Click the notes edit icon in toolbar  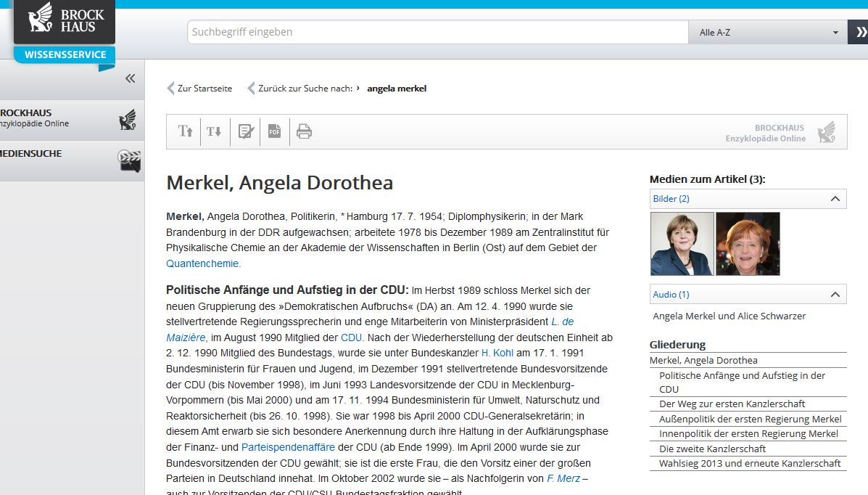click(x=246, y=131)
